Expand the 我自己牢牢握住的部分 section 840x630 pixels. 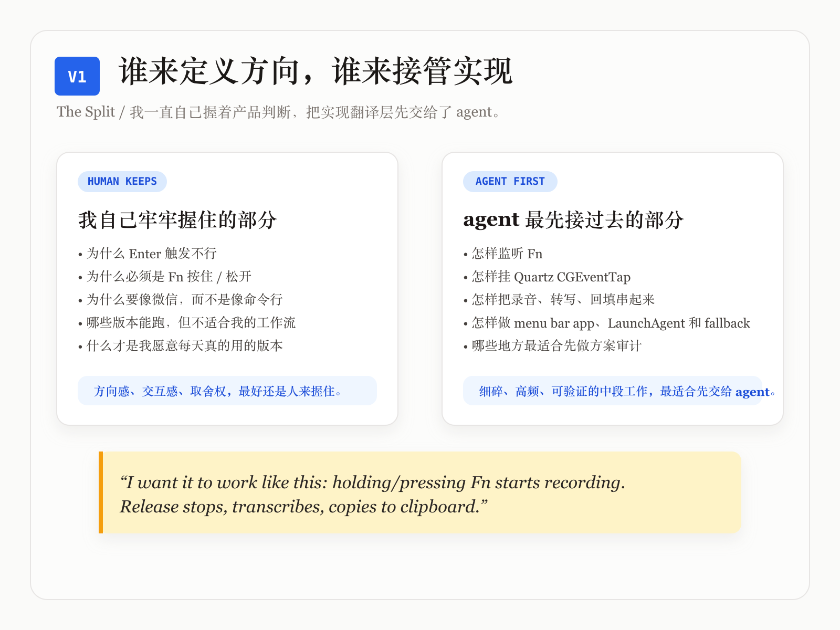pyautogui.click(x=178, y=219)
